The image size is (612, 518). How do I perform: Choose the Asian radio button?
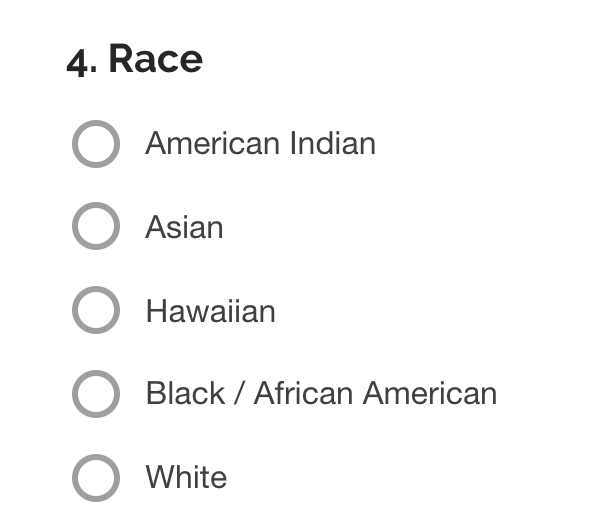click(x=96, y=227)
